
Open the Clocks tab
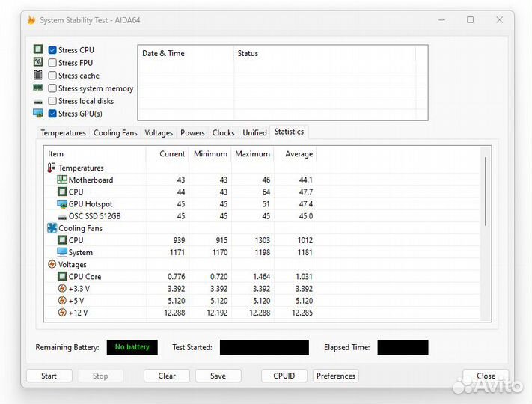[223, 132]
